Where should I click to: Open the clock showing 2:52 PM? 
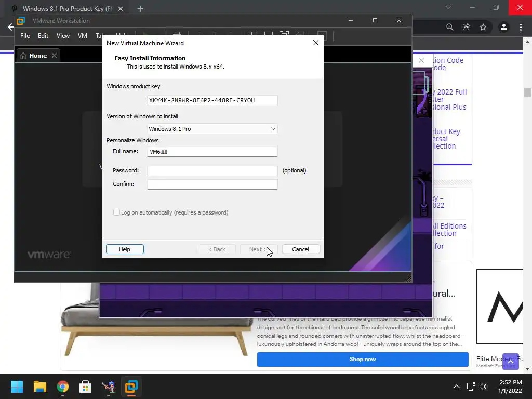click(x=510, y=387)
